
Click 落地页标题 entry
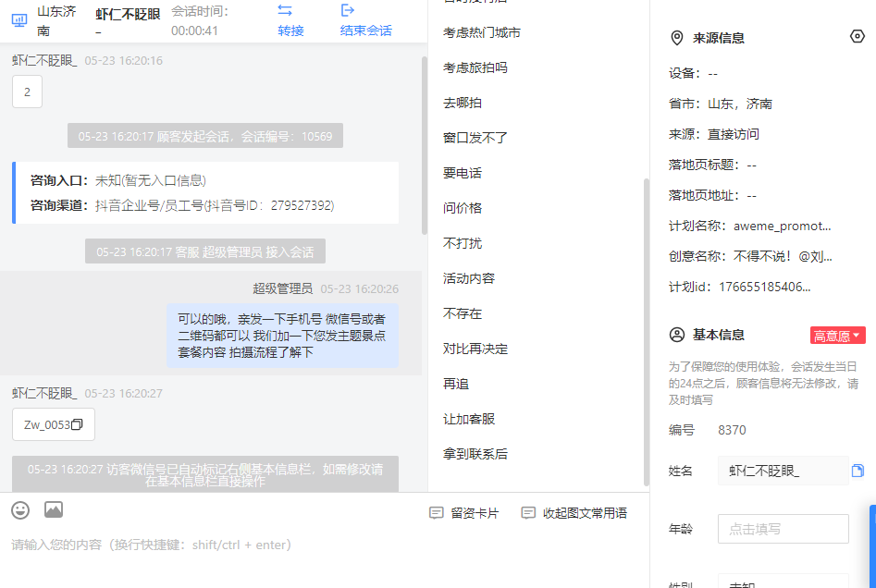[x=712, y=165]
